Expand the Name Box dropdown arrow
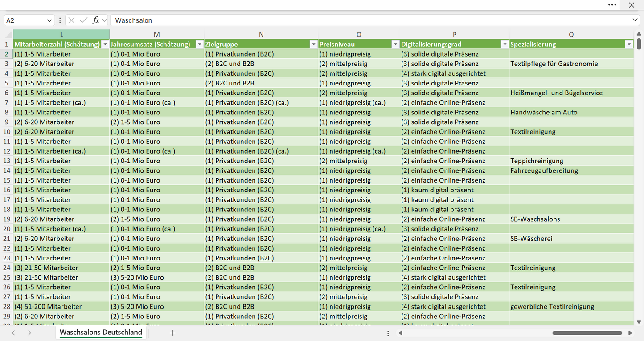The width and height of the screenshot is (644, 341). point(49,20)
